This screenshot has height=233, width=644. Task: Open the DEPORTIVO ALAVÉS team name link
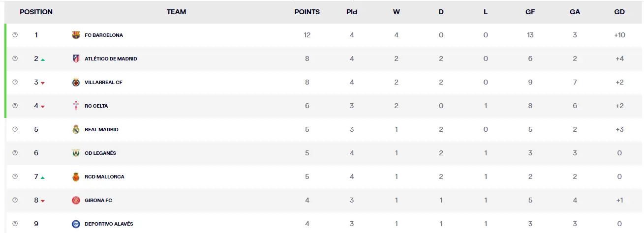[x=109, y=224]
